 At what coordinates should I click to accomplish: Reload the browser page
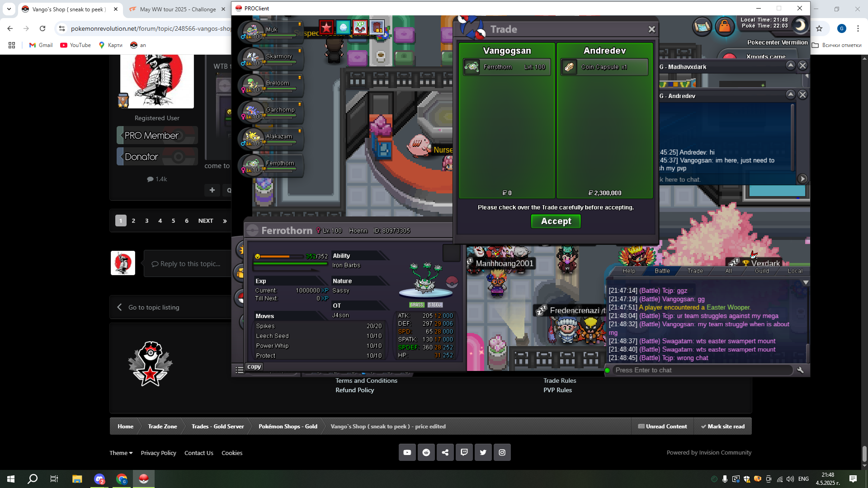[x=42, y=28]
